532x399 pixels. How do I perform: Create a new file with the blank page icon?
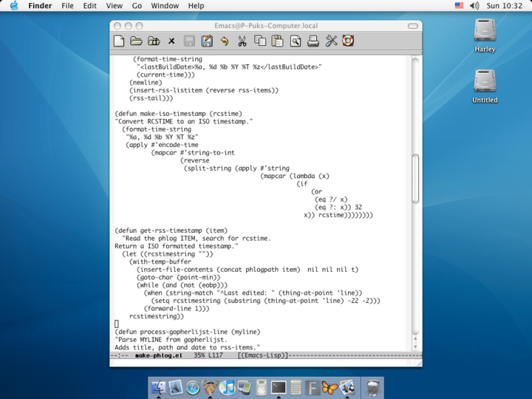tap(119, 41)
